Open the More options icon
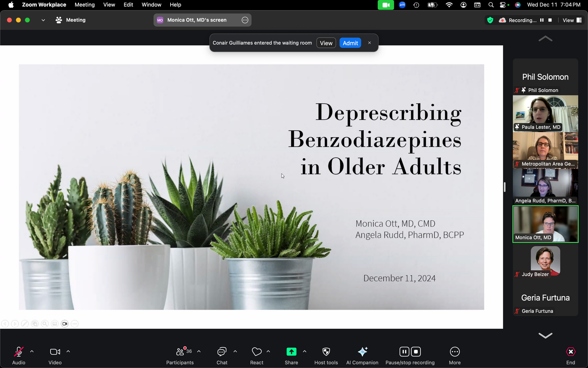Image resolution: width=588 pixels, height=368 pixels. 455,352
